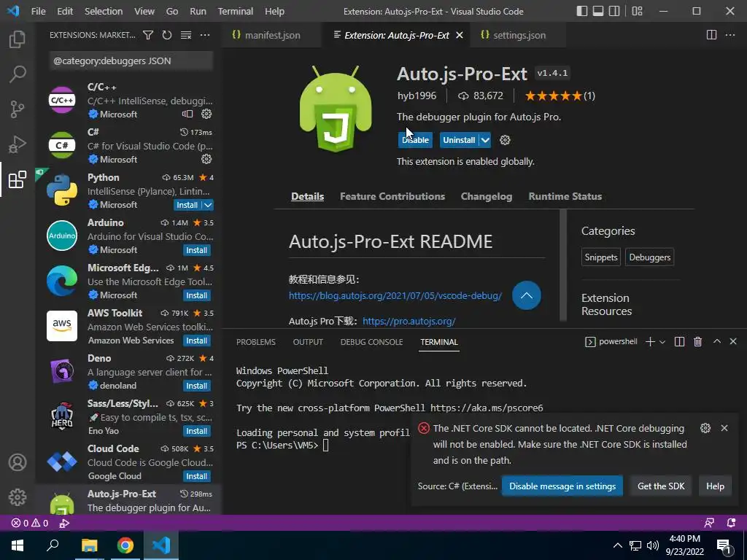
Task: Open the Run and Debug view
Action: click(x=18, y=144)
